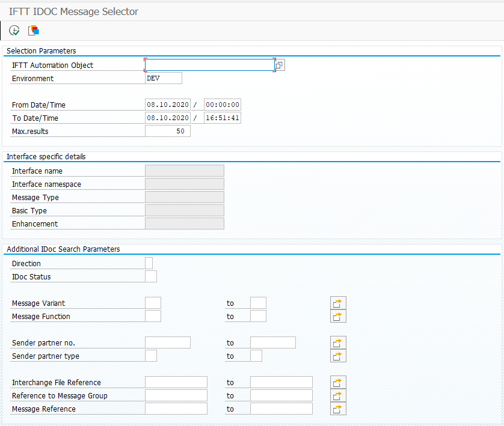The width and height of the screenshot is (504, 426).
Task: Click the From Time field showing 00:00:00
Action: (222, 105)
